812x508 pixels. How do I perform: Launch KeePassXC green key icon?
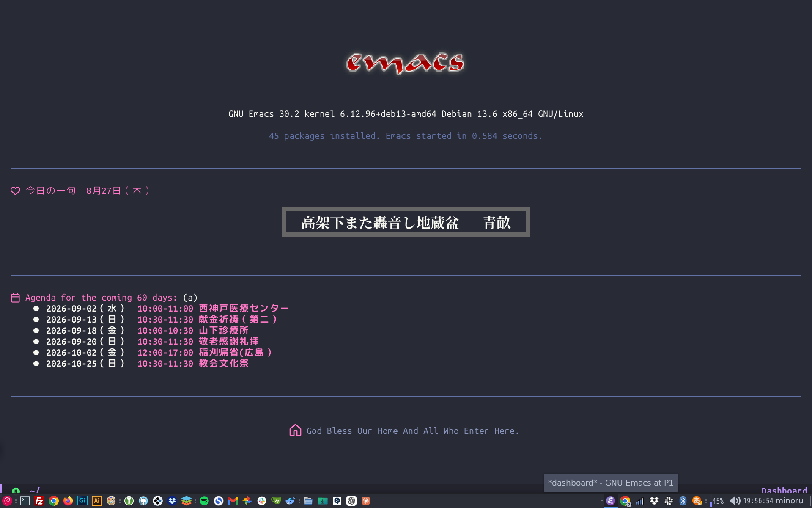[x=129, y=501]
